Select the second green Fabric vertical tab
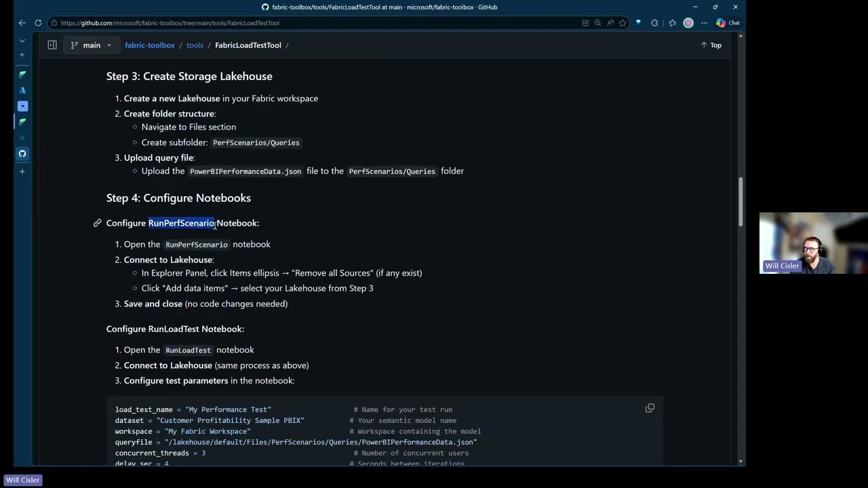868x488 pixels. click(22, 122)
